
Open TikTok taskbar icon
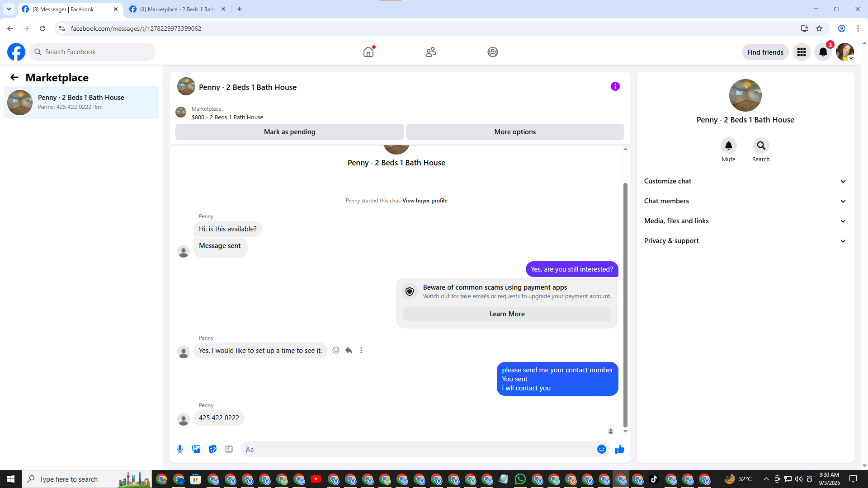654,479
